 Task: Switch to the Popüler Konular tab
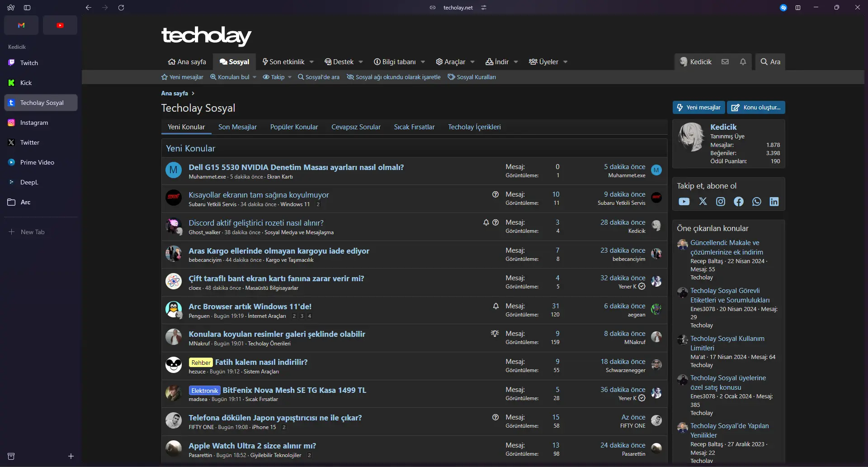294,127
